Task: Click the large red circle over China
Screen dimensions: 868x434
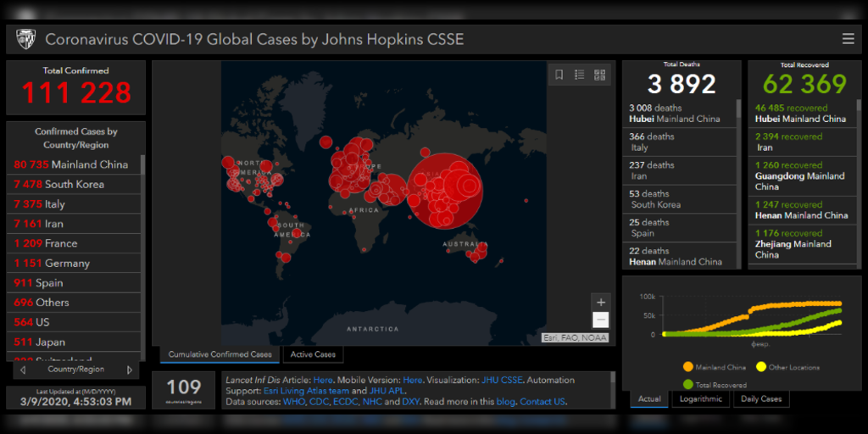Action: tap(445, 191)
